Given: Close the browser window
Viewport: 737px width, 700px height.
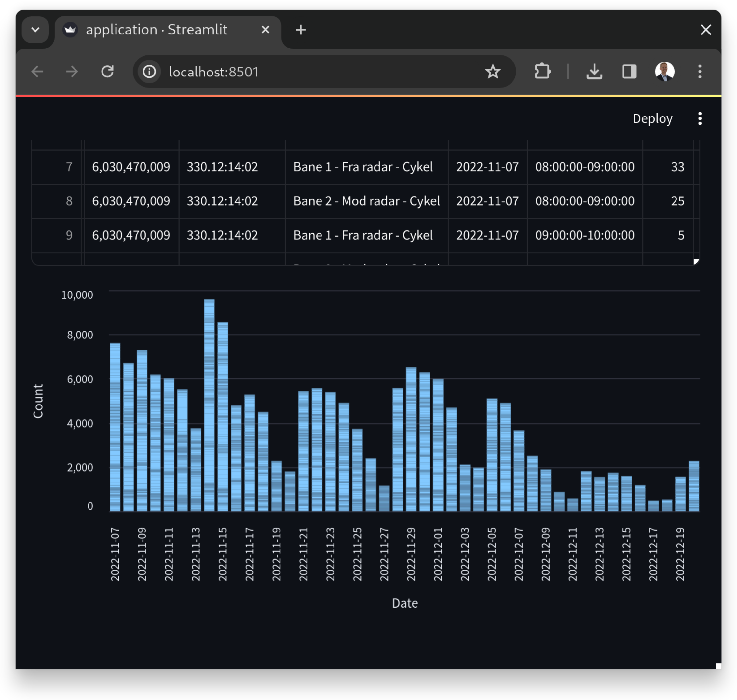Looking at the screenshot, I should tap(706, 30).
